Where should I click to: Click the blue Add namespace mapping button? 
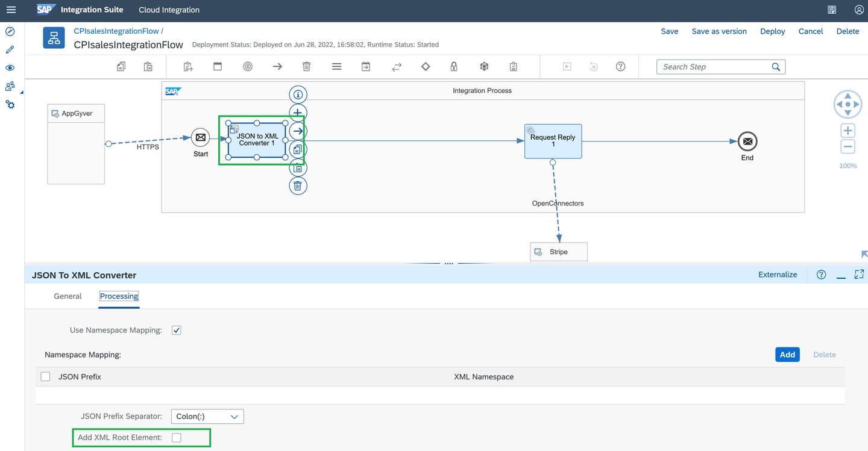(x=787, y=355)
